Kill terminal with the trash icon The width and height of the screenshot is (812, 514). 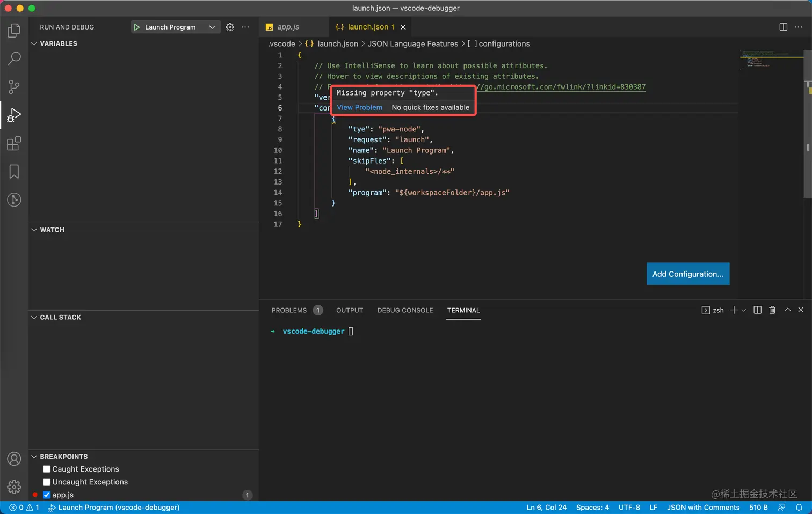click(x=772, y=310)
